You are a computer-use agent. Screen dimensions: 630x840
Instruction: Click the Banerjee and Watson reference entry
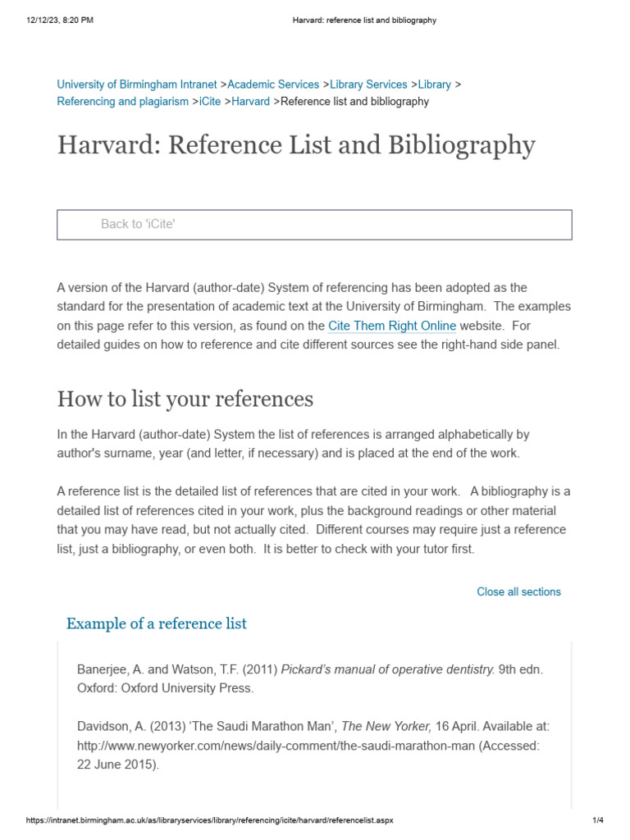pyautogui.click(x=309, y=678)
